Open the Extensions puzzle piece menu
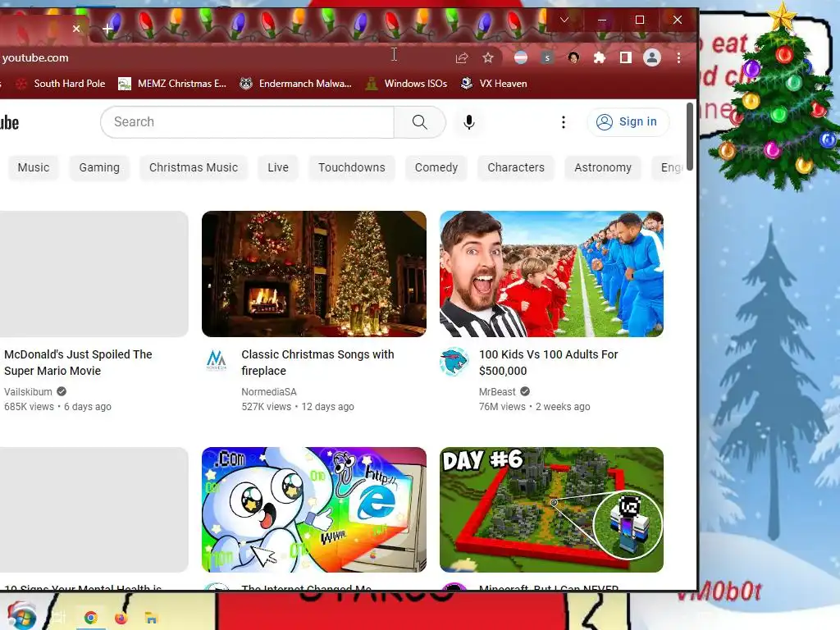This screenshot has height=630, width=840. point(600,58)
